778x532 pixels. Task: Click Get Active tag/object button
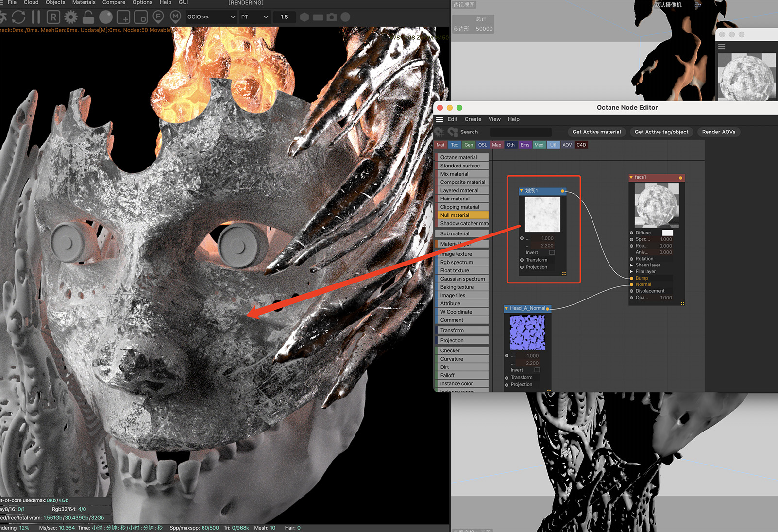661,132
